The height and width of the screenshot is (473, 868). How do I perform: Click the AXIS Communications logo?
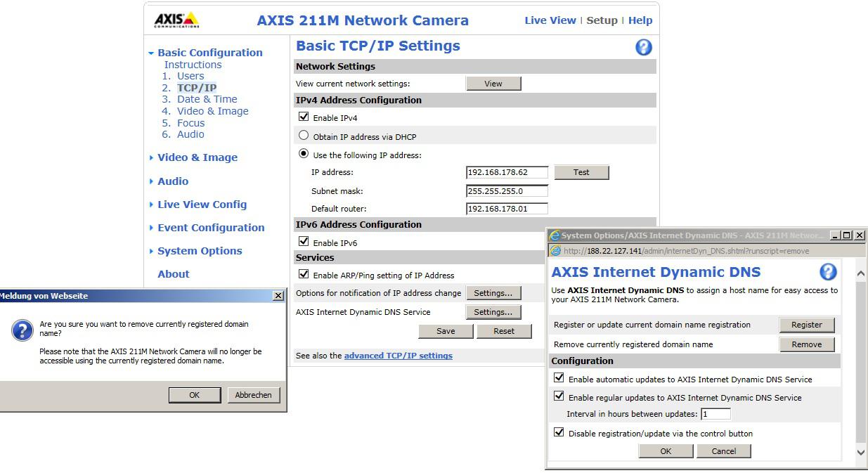[176, 20]
